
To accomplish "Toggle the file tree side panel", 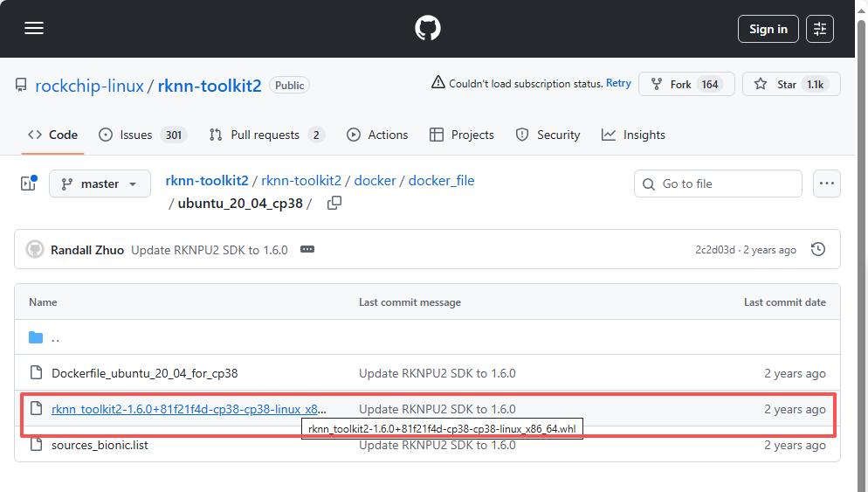I will [28, 184].
